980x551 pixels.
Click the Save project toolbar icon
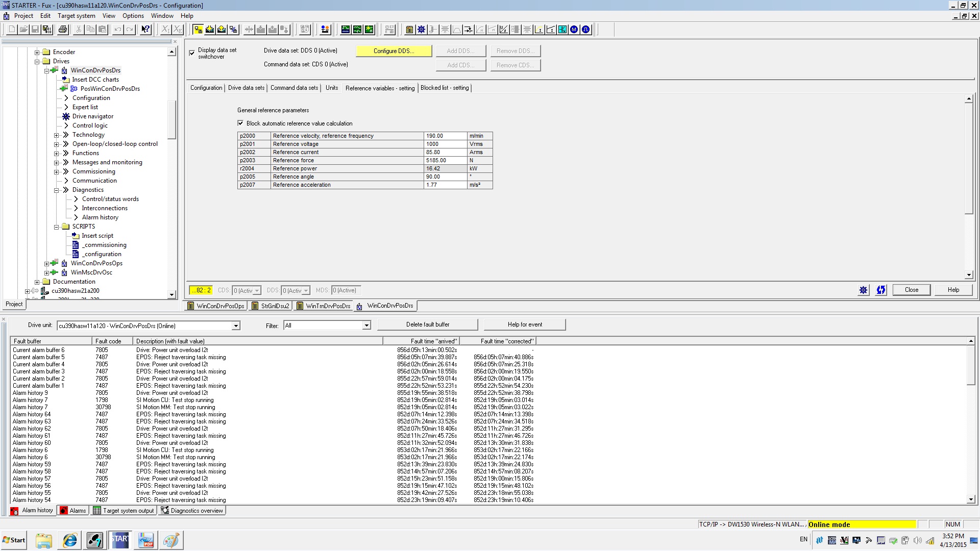[x=35, y=30]
